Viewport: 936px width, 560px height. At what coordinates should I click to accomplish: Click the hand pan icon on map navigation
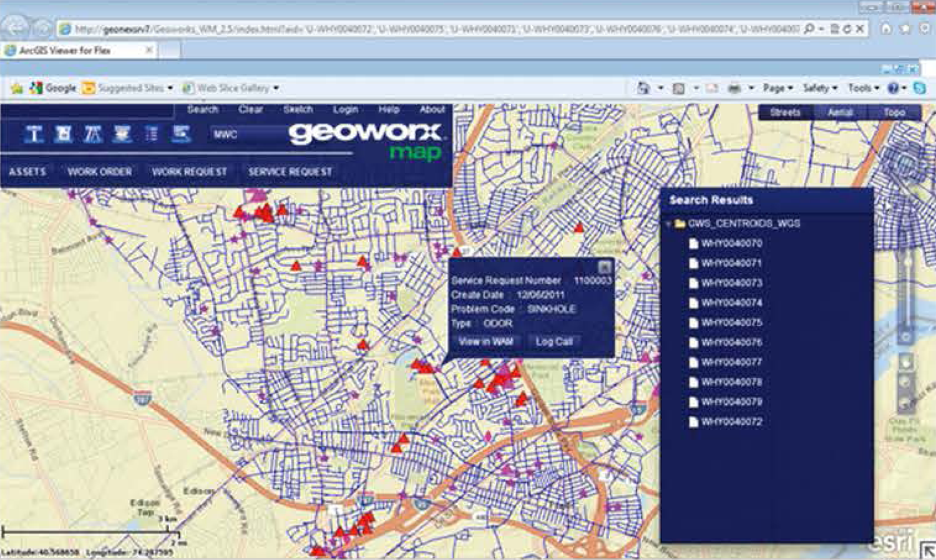[906, 362]
